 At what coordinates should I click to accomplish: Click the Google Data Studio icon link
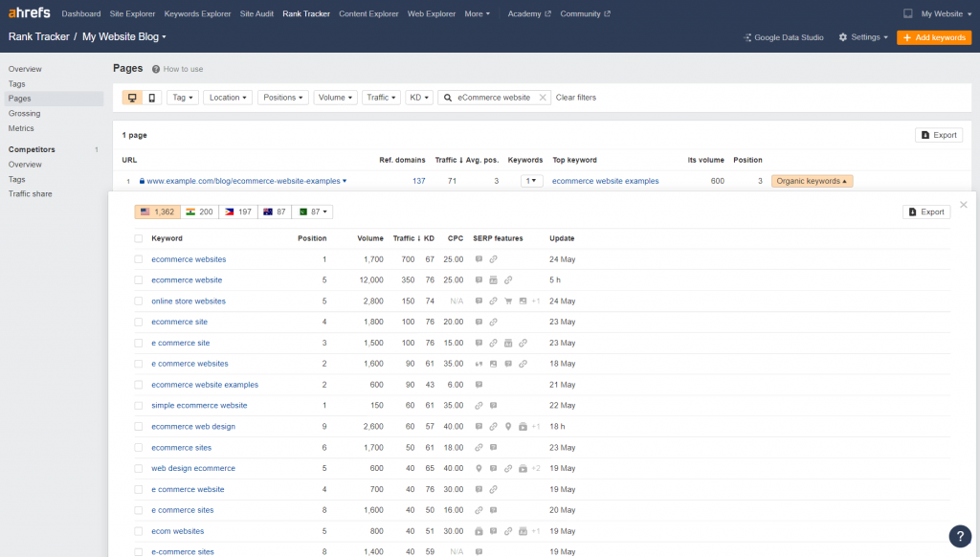coord(748,37)
